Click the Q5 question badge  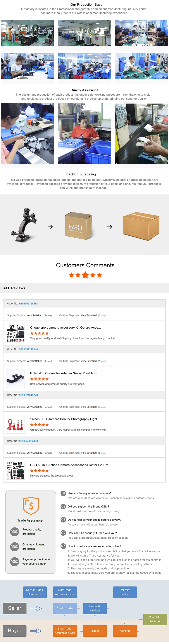click(x=63, y=546)
